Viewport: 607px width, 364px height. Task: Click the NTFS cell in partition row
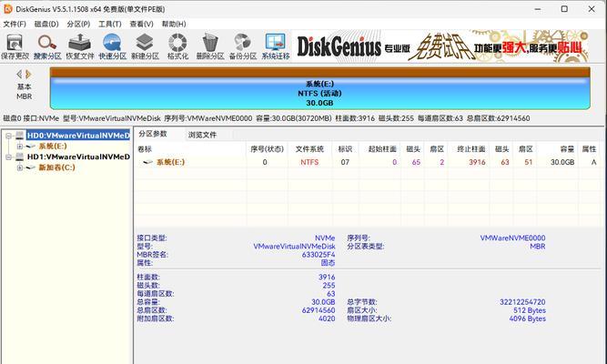click(x=309, y=162)
